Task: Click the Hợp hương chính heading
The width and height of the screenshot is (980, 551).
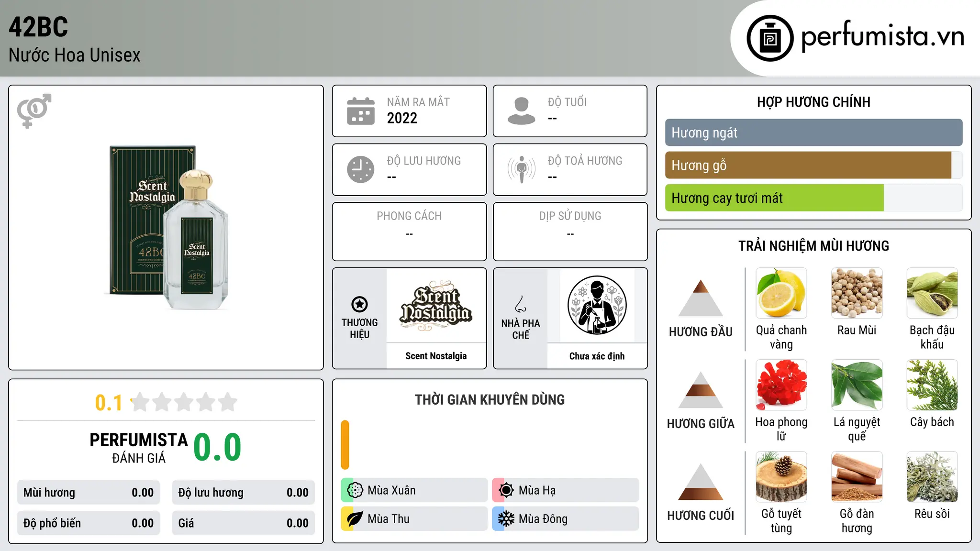Action: pyautogui.click(x=813, y=102)
